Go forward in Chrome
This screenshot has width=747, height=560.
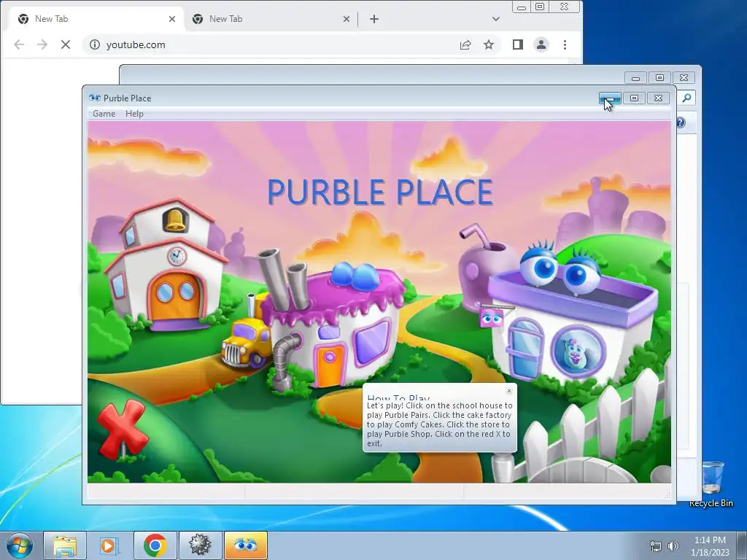tap(42, 44)
